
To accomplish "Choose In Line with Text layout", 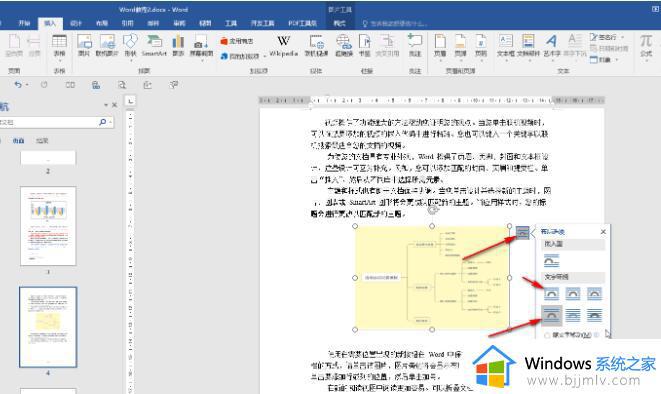I will click(551, 261).
